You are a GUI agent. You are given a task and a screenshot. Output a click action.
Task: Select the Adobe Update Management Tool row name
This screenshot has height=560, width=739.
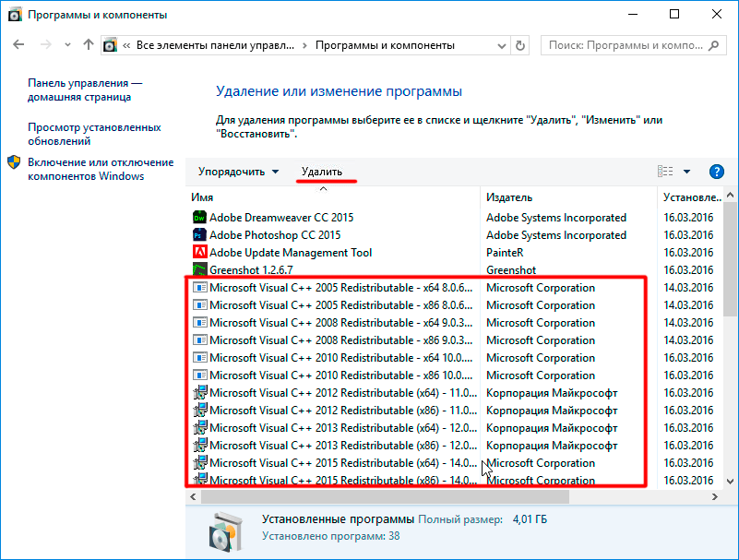tap(291, 253)
